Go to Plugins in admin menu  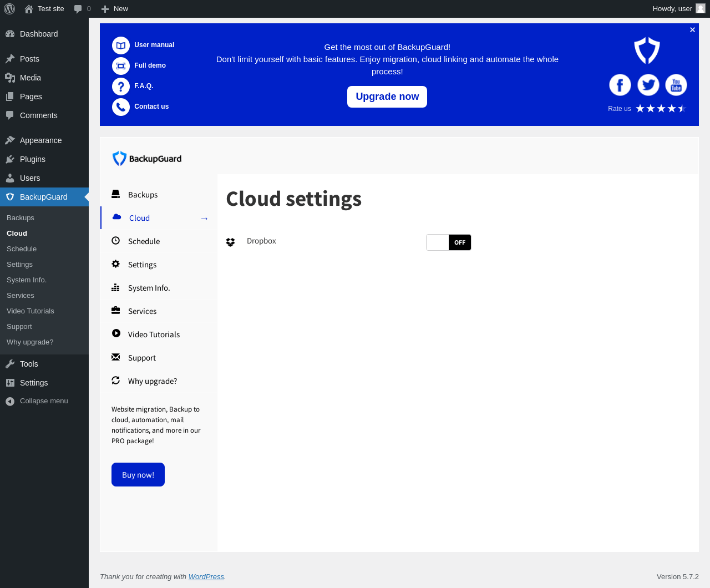coord(44,159)
